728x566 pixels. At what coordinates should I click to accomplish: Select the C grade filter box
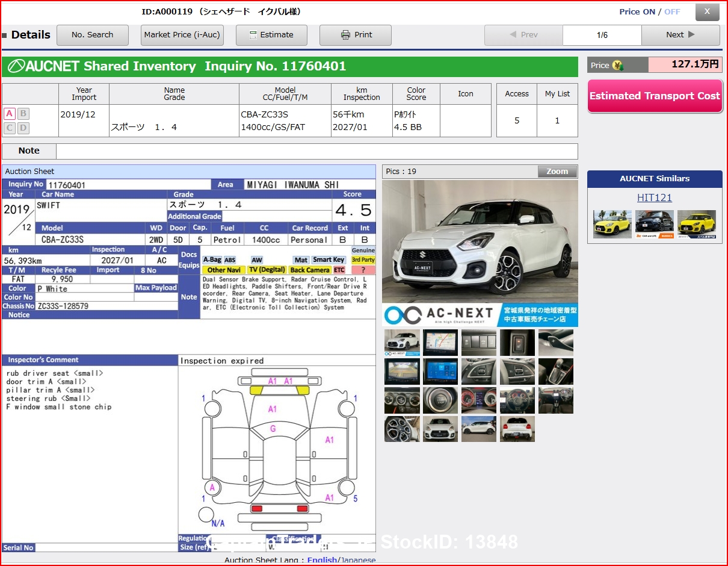tap(9, 128)
